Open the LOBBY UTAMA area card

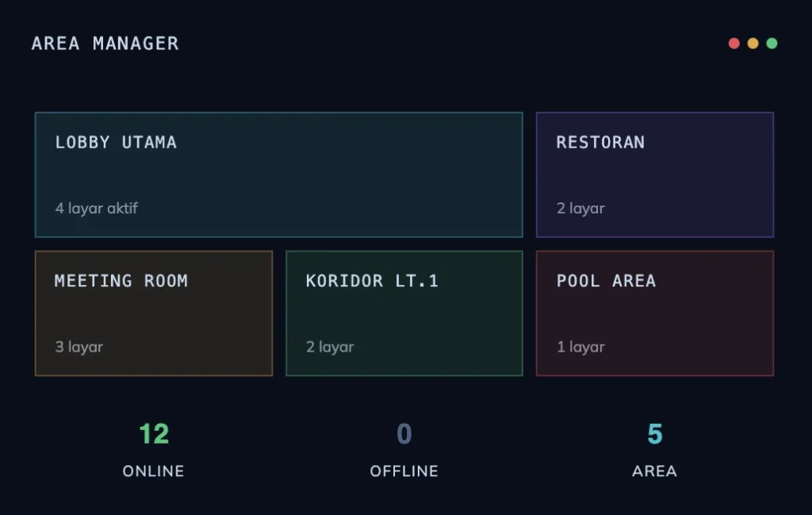tap(278, 175)
